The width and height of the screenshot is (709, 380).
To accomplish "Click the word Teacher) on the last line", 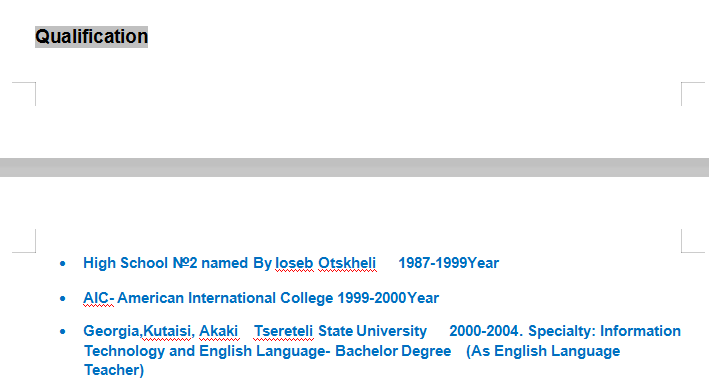I will (114, 370).
